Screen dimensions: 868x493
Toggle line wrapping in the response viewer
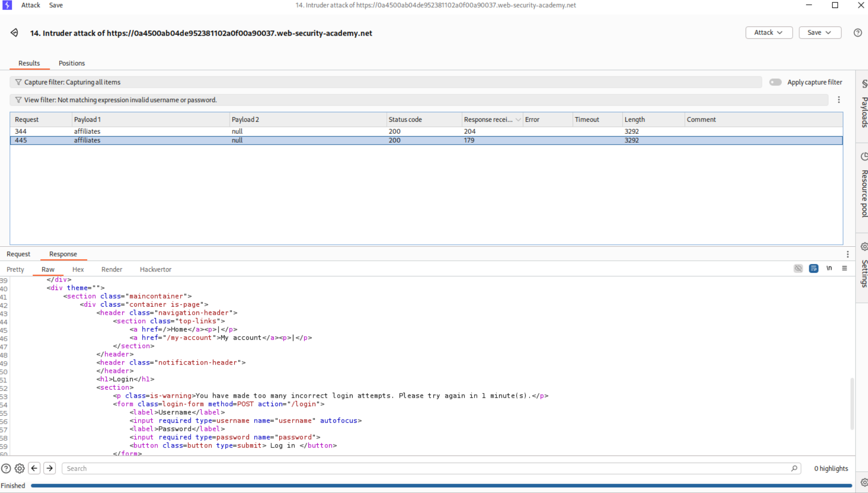pyautogui.click(x=813, y=268)
